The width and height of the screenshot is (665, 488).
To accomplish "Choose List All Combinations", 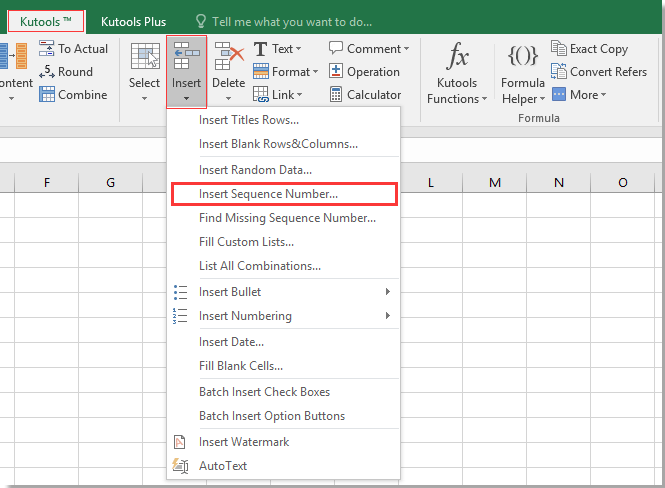I will 283,266.
